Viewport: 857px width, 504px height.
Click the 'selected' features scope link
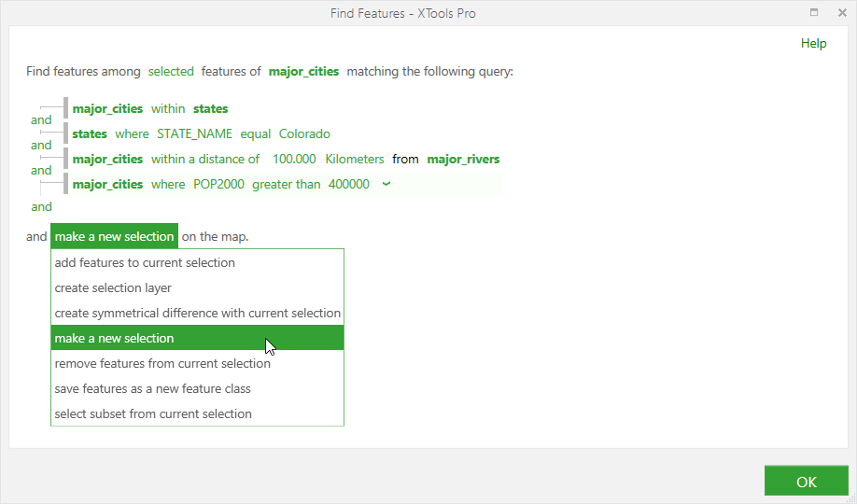click(171, 72)
